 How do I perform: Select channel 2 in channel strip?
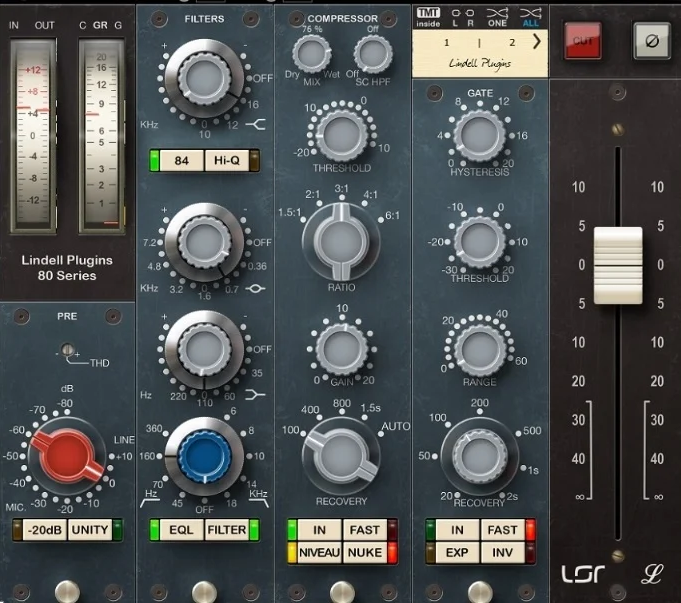(x=512, y=43)
